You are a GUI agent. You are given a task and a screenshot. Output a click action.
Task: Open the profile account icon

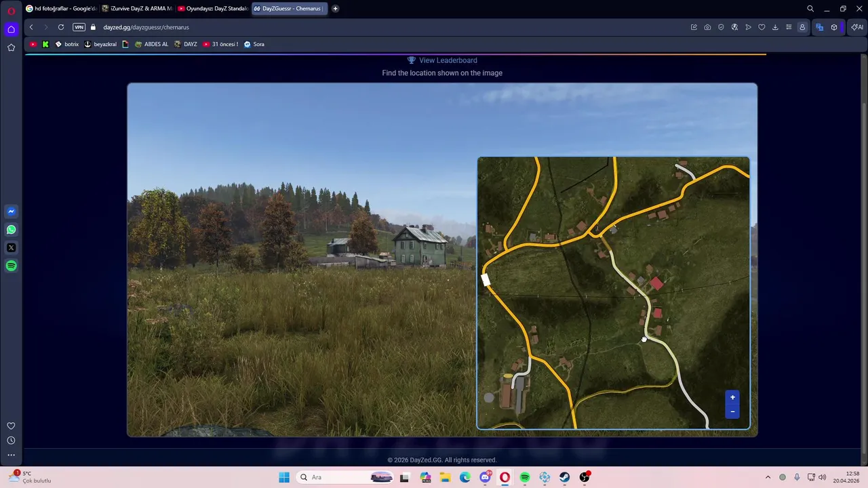(x=802, y=27)
